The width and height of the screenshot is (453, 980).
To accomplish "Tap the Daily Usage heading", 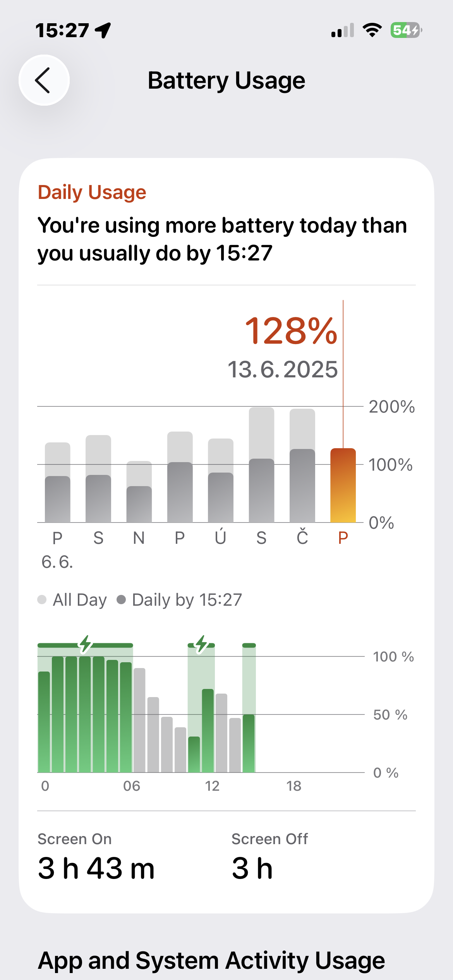I will pos(92,192).
